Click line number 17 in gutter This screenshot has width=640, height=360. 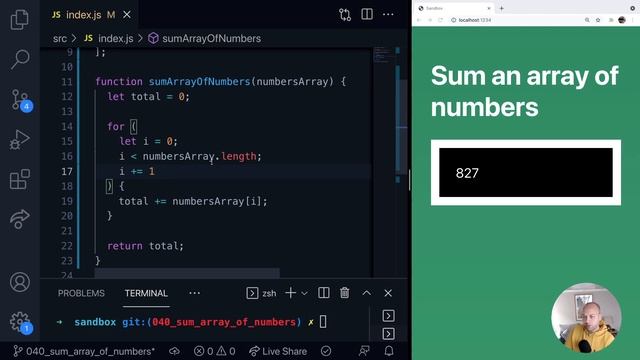(67, 171)
